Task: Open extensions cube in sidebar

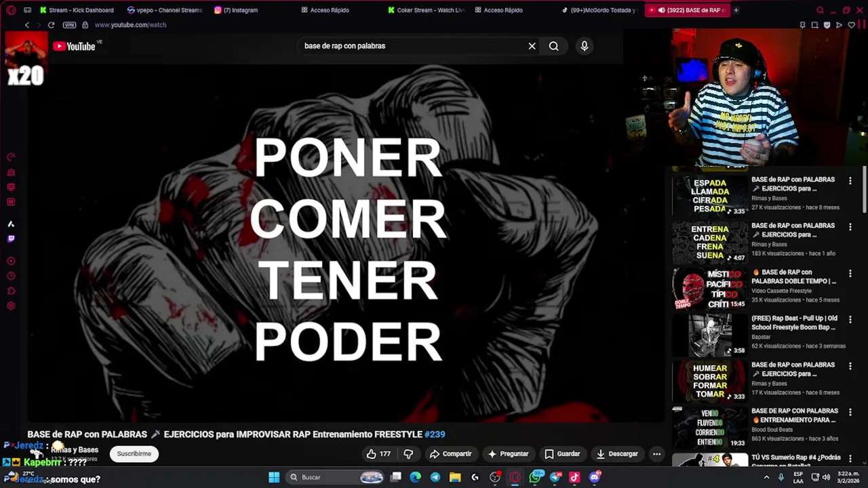Action: tap(11, 291)
